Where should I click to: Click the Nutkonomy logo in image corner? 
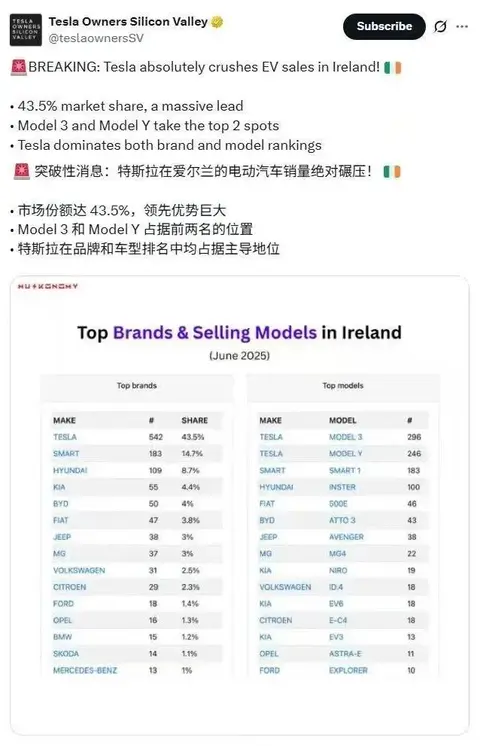48,286
